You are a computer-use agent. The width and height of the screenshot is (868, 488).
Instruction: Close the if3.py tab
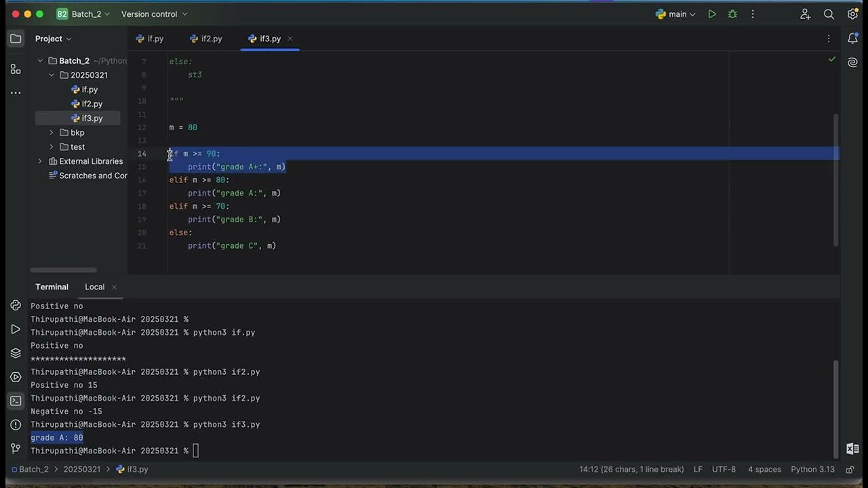pos(290,39)
